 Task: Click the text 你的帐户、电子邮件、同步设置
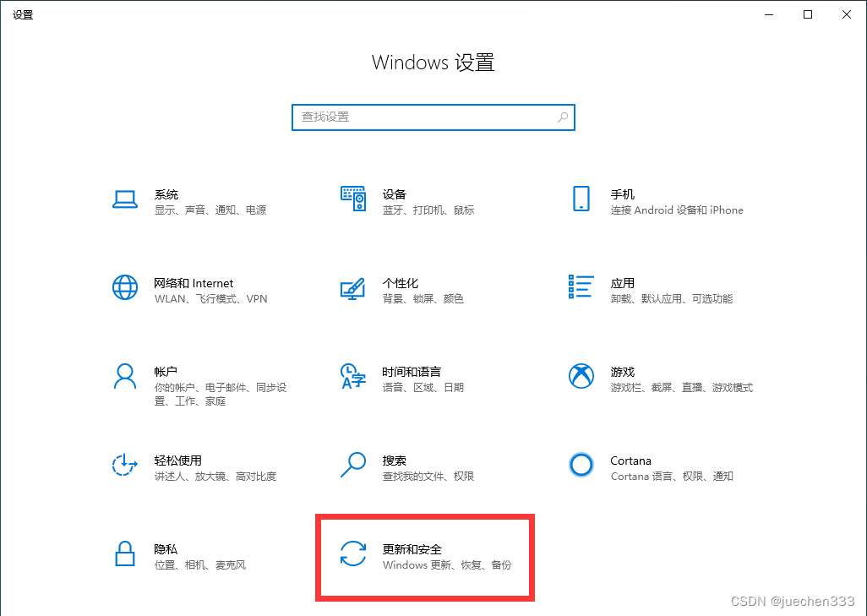(x=220, y=395)
